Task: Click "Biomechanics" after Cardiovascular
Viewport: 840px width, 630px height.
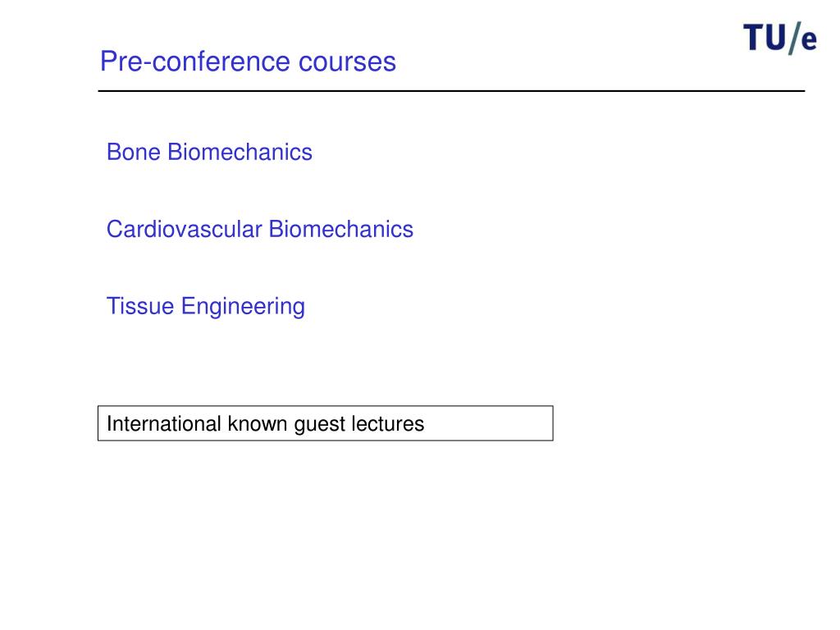Action: [x=340, y=230]
